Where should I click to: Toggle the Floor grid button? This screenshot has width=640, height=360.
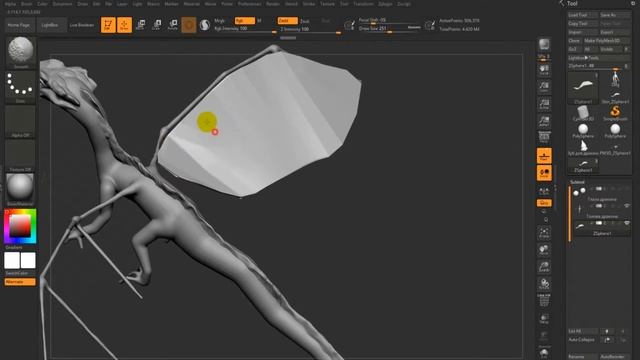pos(544,156)
